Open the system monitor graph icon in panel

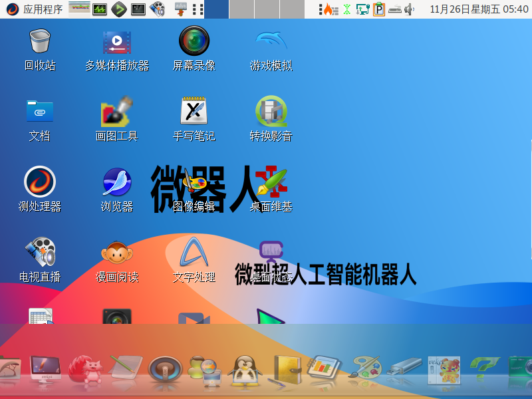(100, 9)
